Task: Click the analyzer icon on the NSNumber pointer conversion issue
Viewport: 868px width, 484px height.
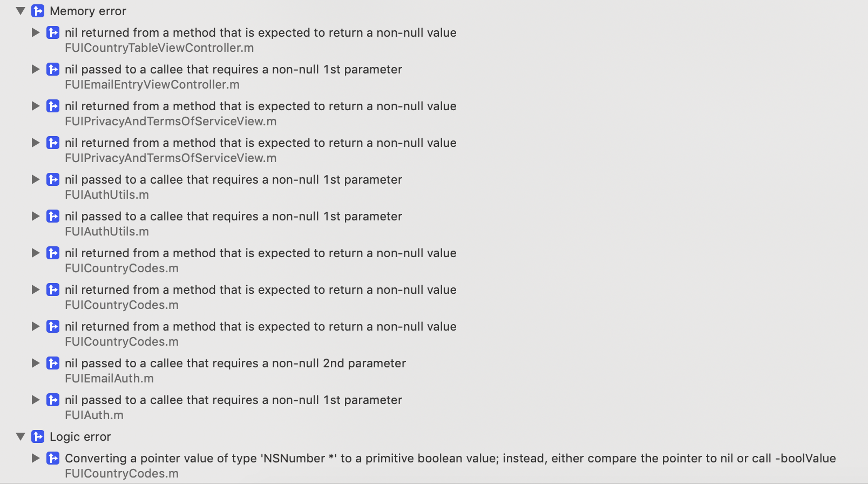Action: [52, 458]
